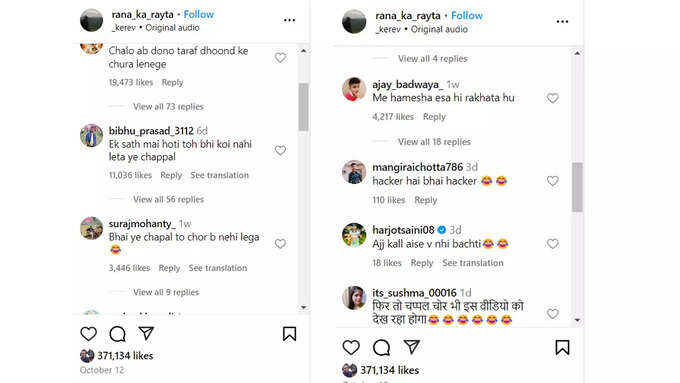This screenshot has width=680, height=383.
Task: Like harjotsaini08's comment
Action: coord(552,244)
